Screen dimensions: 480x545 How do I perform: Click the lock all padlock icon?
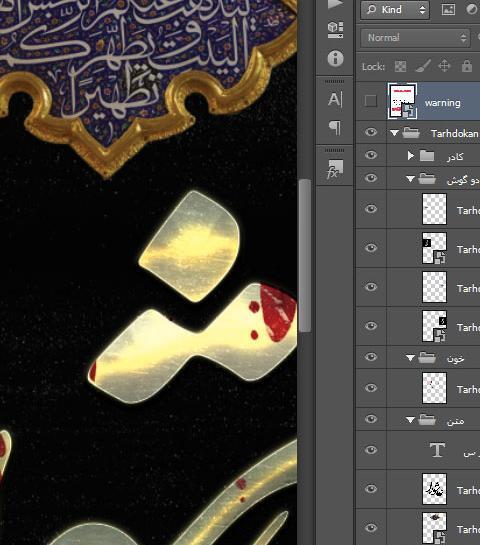[467, 65]
